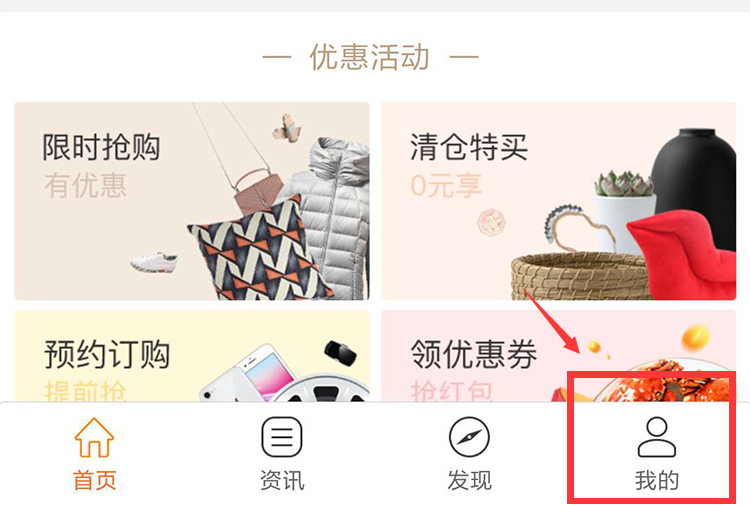Tap the 0元享 subtitle text
The image size is (750, 506).
(x=446, y=186)
